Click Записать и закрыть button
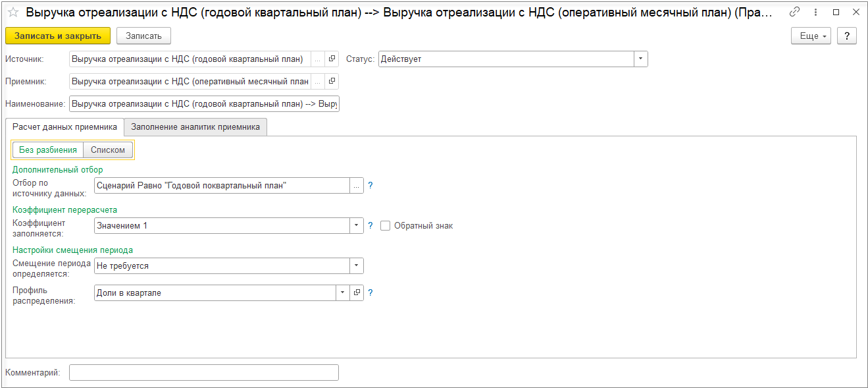 point(58,36)
